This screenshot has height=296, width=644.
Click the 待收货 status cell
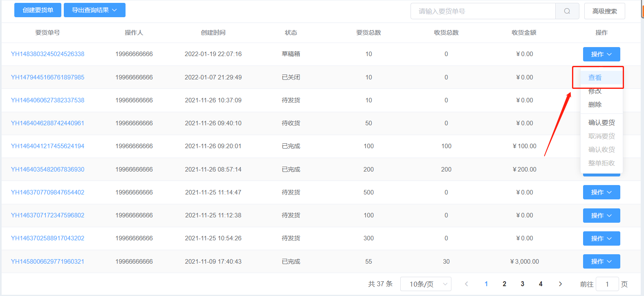pyautogui.click(x=291, y=123)
